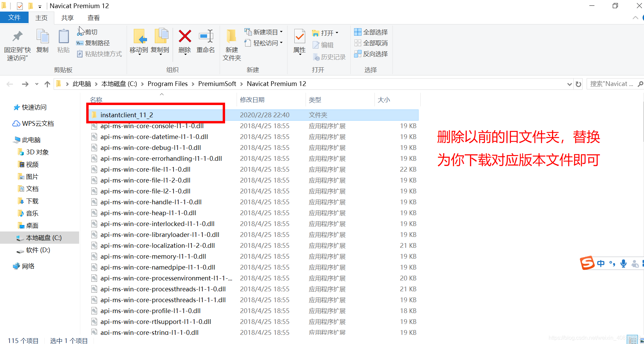
Task: Click PremiumSoft in the address path
Action: click(x=217, y=84)
